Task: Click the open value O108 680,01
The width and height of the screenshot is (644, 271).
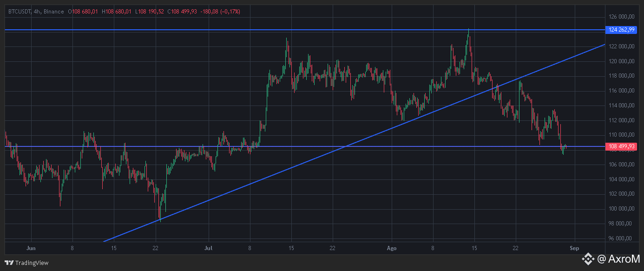Action: (83, 11)
